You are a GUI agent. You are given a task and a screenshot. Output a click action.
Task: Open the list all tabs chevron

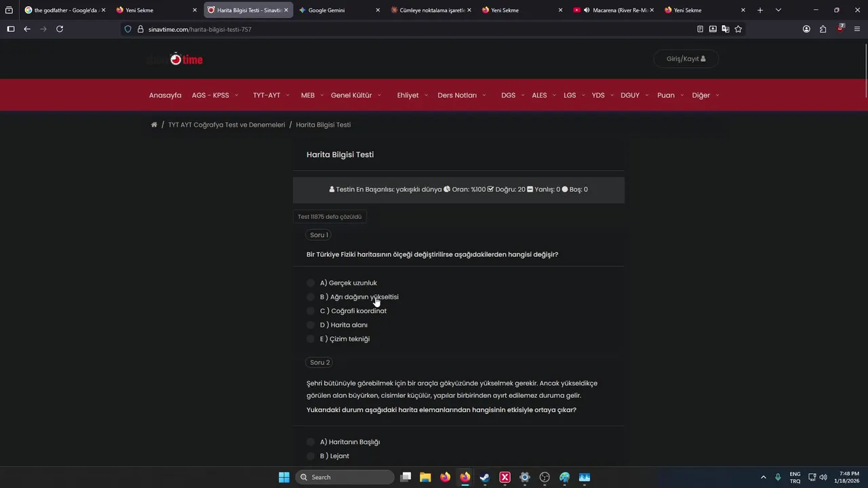[x=778, y=10]
